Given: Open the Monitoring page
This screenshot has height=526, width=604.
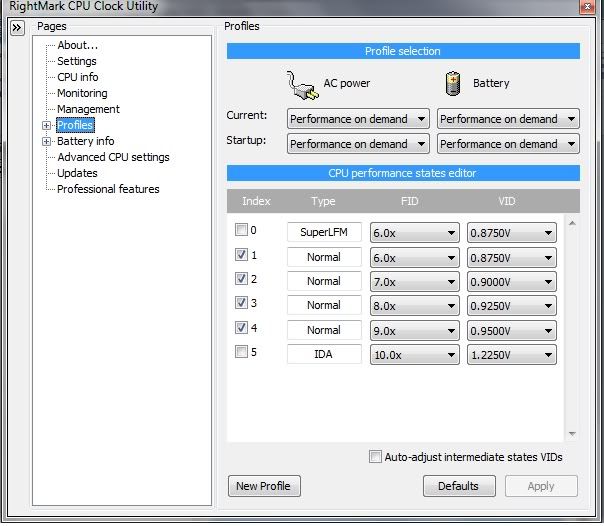Looking at the screenshot, I should [82, 93].
